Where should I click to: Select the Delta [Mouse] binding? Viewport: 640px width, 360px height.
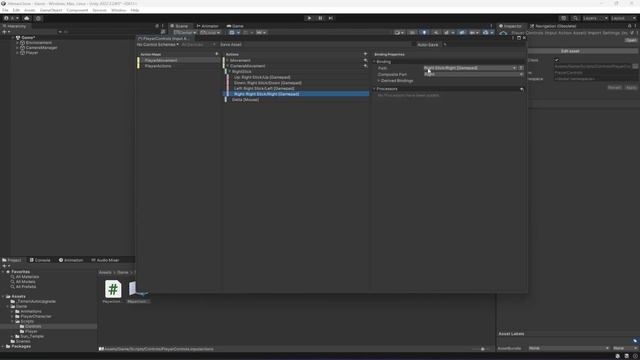point(245,100)
